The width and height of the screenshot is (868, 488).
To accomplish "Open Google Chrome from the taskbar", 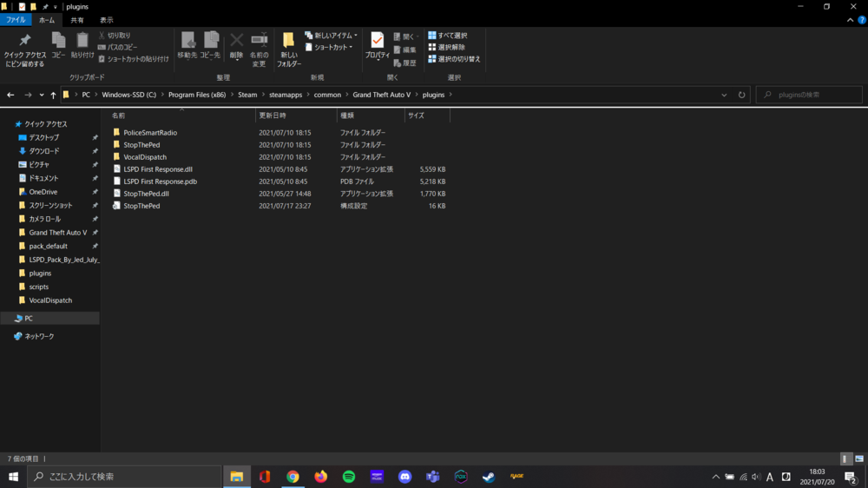I will point(293,477).
